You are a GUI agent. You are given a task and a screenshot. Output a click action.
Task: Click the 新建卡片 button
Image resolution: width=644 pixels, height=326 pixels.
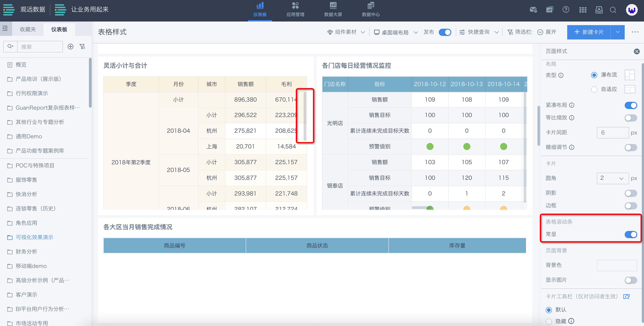tap(589, 32)
